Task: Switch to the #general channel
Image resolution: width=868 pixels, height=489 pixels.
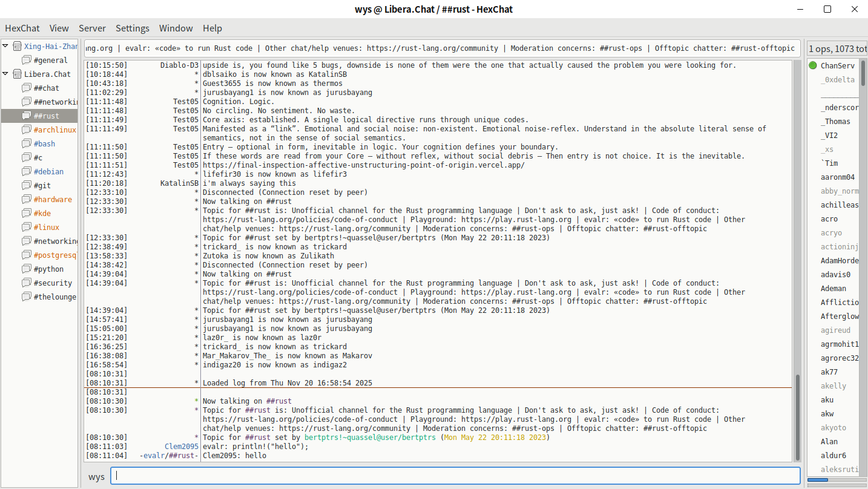Action: click(50, 60)
